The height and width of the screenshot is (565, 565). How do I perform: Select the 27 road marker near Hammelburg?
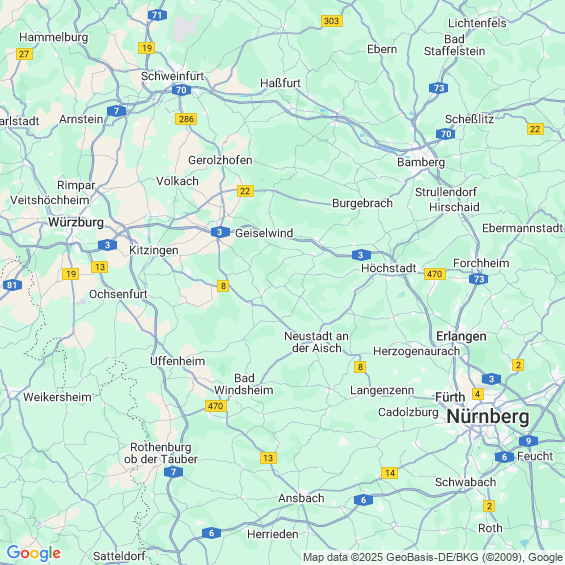24,54
